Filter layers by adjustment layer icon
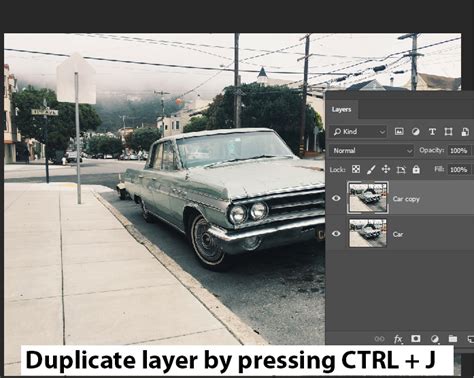 [x=415, y=132]
